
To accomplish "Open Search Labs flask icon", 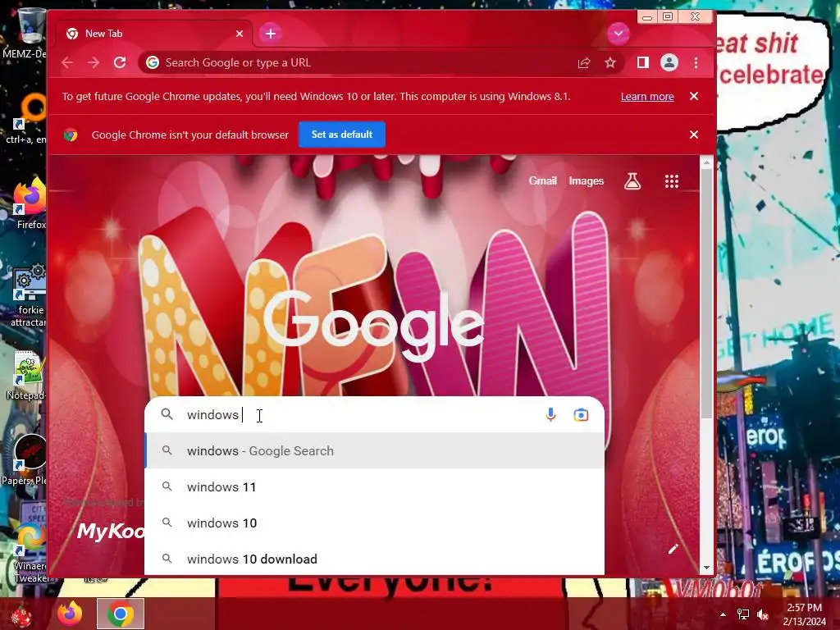I will coord(632,181).
